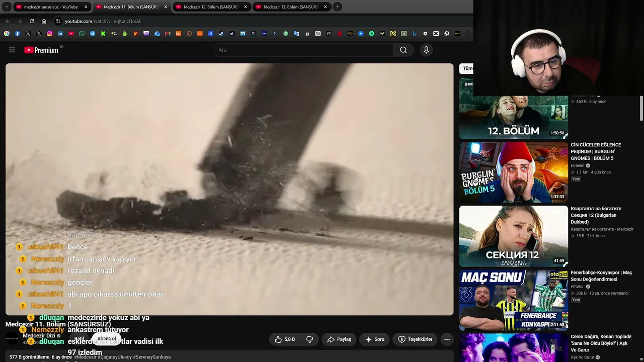Open the Medcezir Dizi channel name
Screen dimensions: 644x362
pos(39,336)
